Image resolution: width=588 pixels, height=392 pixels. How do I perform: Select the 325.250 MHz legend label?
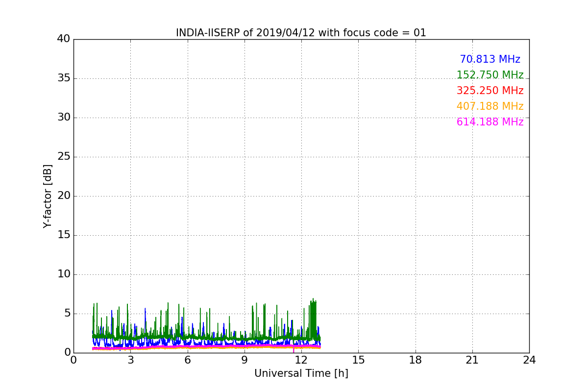coord(490,91)
